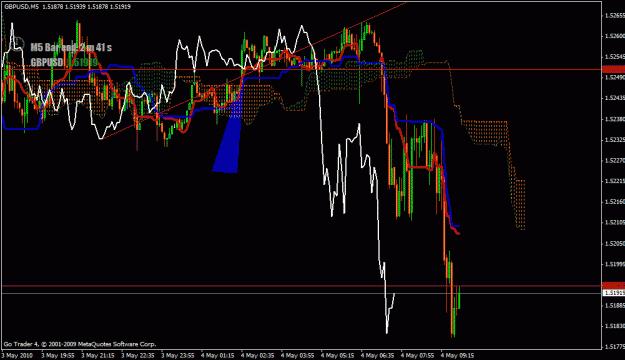
Task: Click the '1.51775' price axis label
Action: point(614,347)
